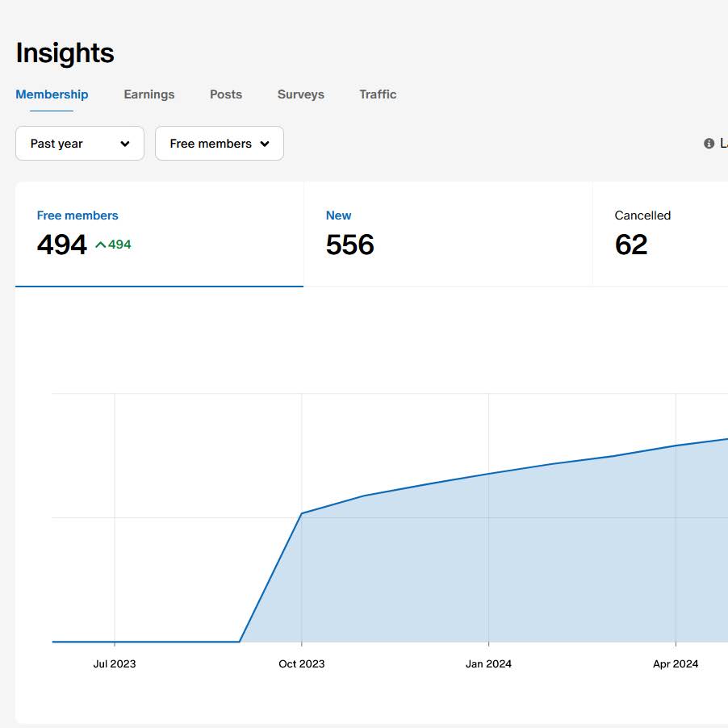The image size is (728, 728).
Task: Select the New members metric card
Action: click(x=448, y=234)
